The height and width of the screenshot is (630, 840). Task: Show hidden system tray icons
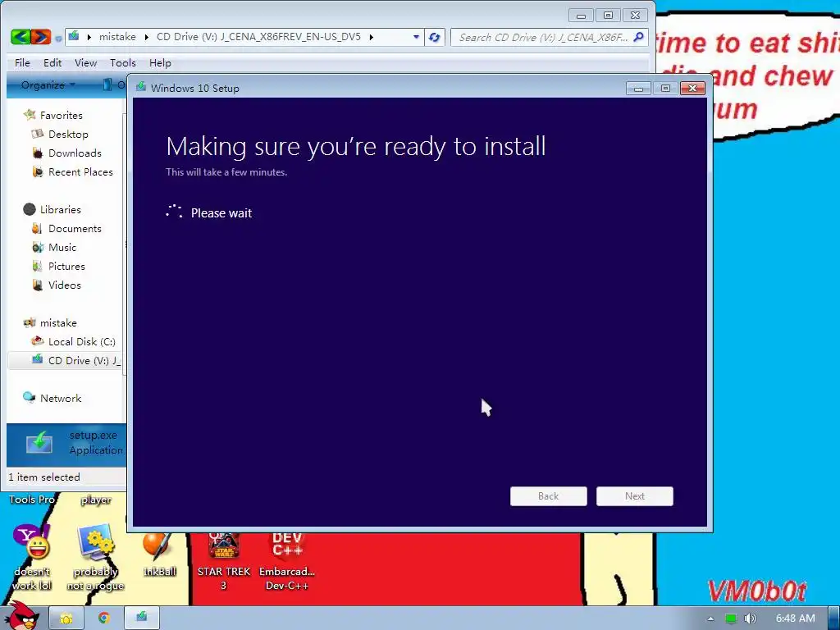[710, 619]
